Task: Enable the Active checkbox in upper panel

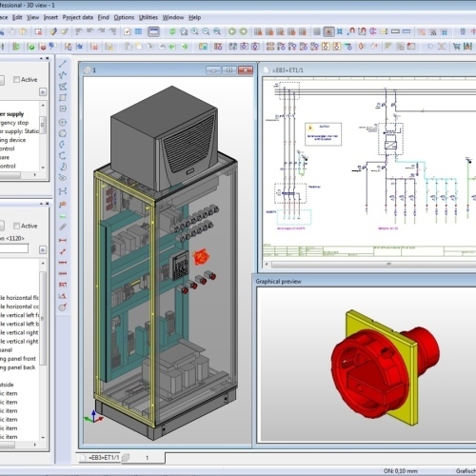Action: [16, 79]
